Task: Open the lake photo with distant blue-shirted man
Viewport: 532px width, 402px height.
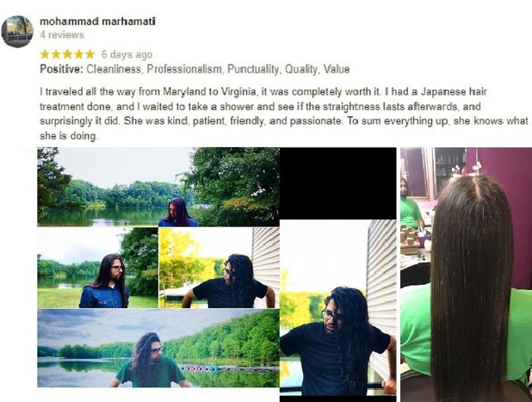Action: click(158, 187)
